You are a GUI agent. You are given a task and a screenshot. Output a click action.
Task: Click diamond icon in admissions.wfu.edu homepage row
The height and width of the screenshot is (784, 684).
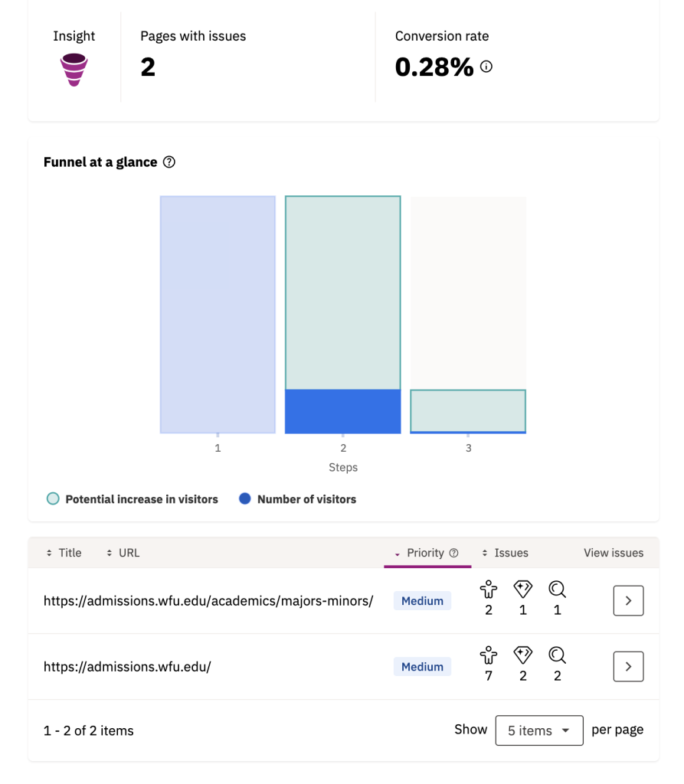[x=523, y=655]
